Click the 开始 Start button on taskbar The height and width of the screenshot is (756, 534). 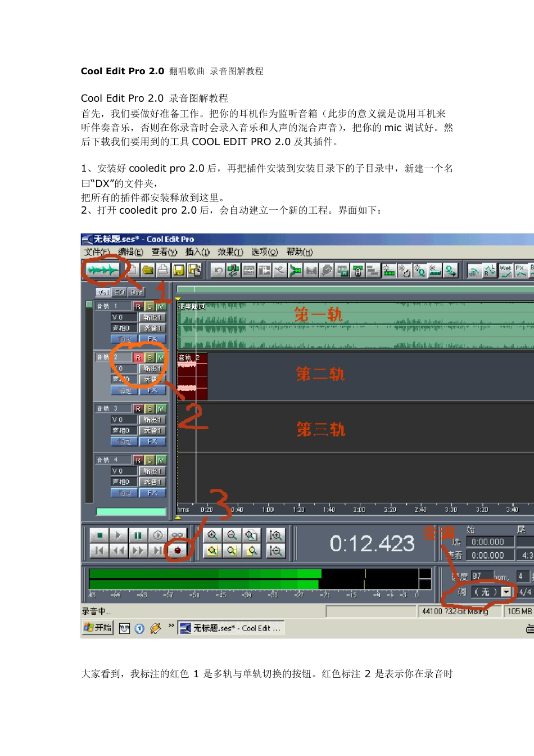(x=98, y=628)
